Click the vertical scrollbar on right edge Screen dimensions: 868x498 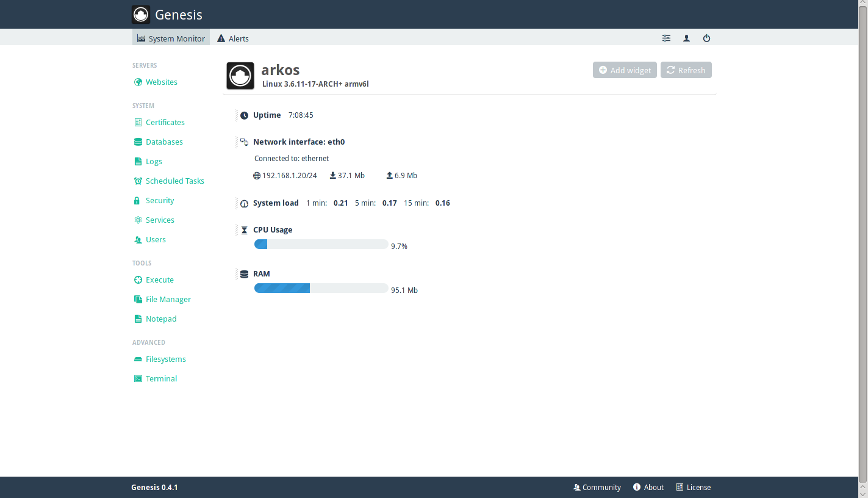[x=863, y=244]
